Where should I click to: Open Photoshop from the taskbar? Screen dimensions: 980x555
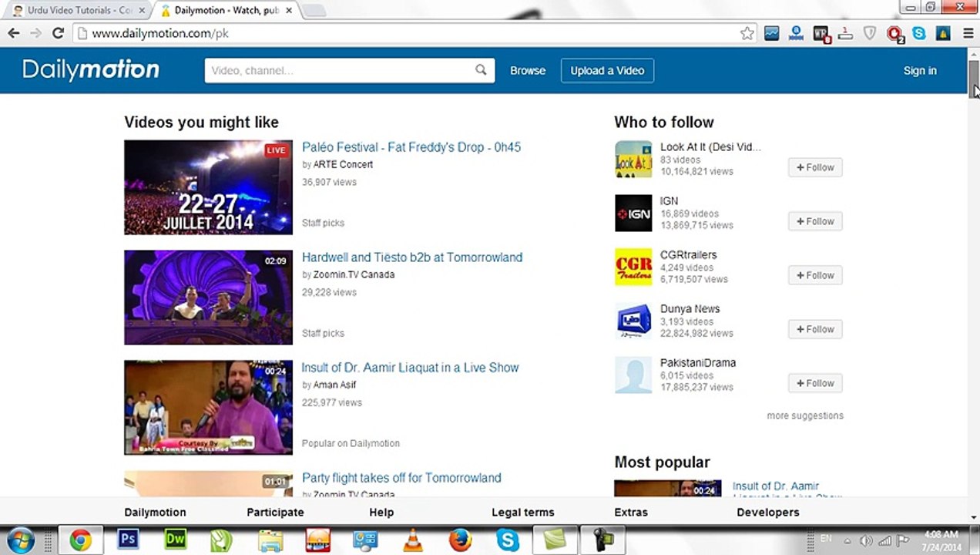[128, 540]
